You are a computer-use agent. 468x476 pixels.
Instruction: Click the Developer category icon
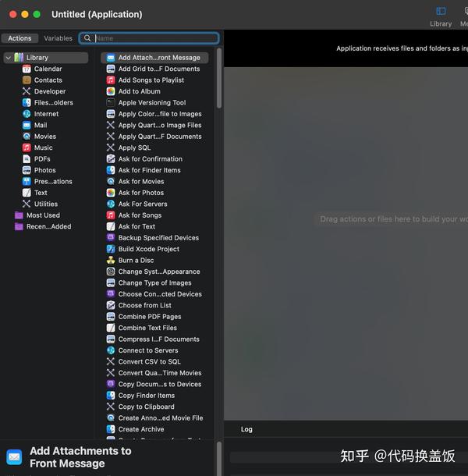[x=27, y=91]
